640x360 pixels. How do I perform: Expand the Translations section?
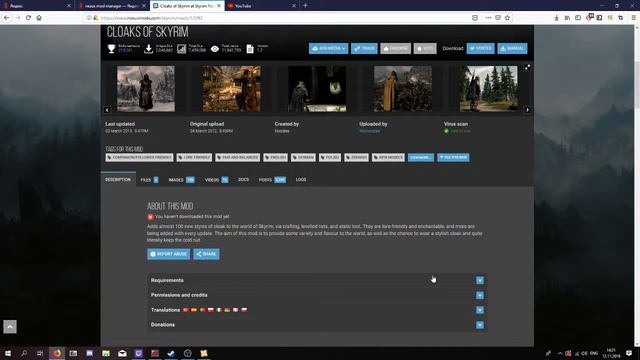(480, 310)
